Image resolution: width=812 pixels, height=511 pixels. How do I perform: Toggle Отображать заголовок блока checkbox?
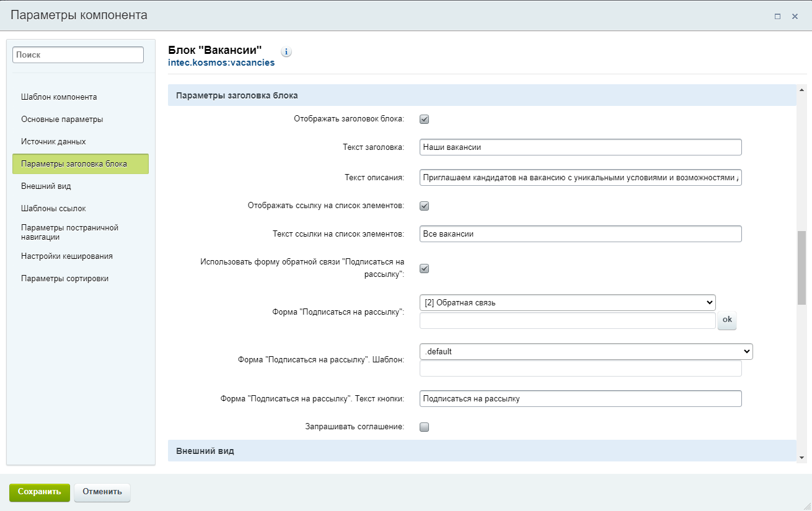425,119
